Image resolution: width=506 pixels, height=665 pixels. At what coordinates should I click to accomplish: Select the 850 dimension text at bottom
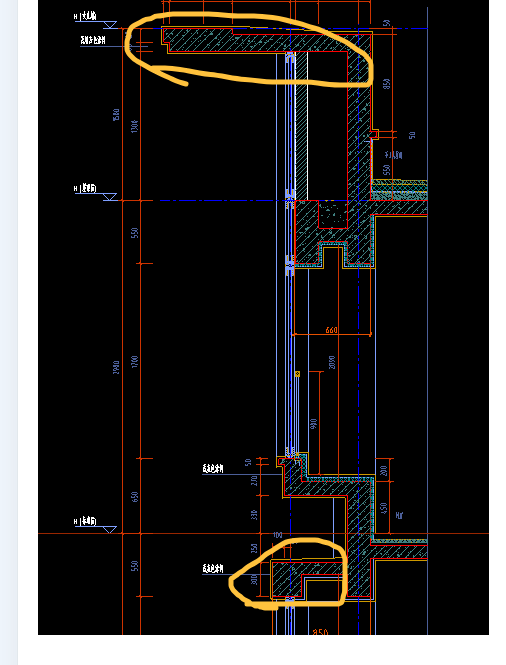point(320,632)
